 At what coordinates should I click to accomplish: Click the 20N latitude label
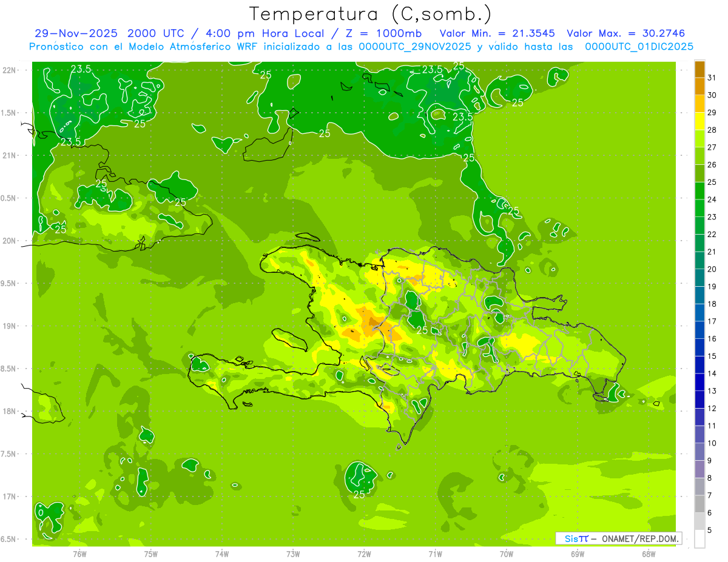9,241
